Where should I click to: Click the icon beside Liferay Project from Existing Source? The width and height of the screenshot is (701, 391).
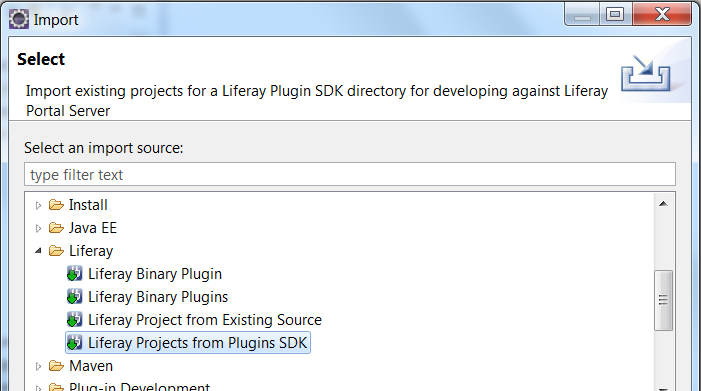pyautogui.click(x=74, y=320)
